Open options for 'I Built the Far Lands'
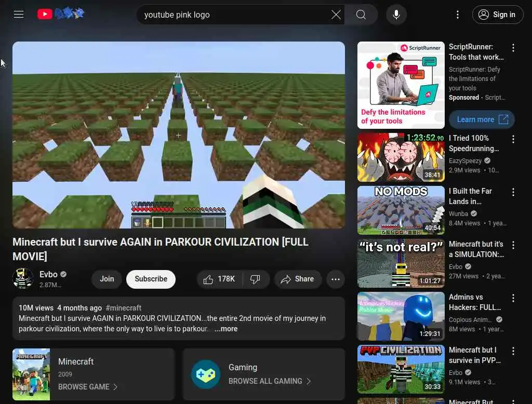 tap(513, 192)
